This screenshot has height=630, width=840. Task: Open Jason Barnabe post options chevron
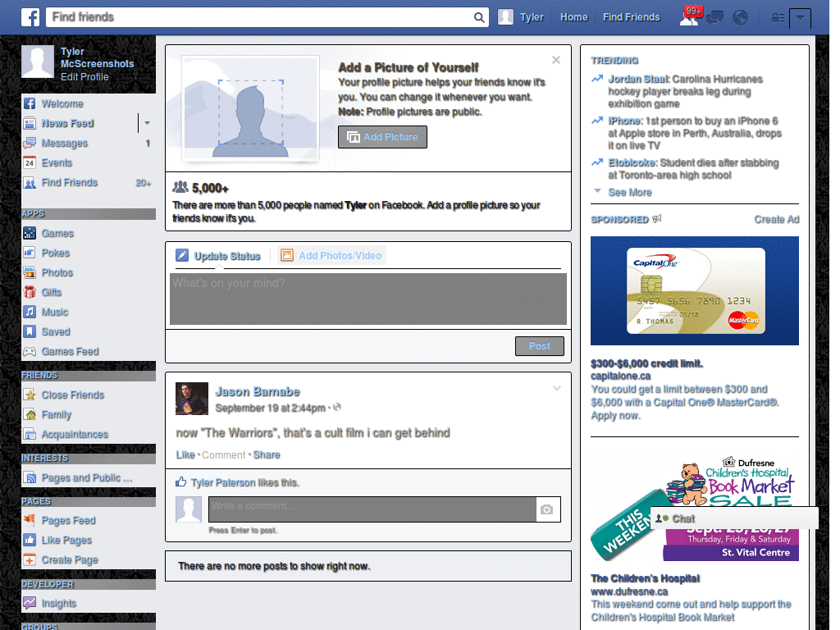pos(557,388)
